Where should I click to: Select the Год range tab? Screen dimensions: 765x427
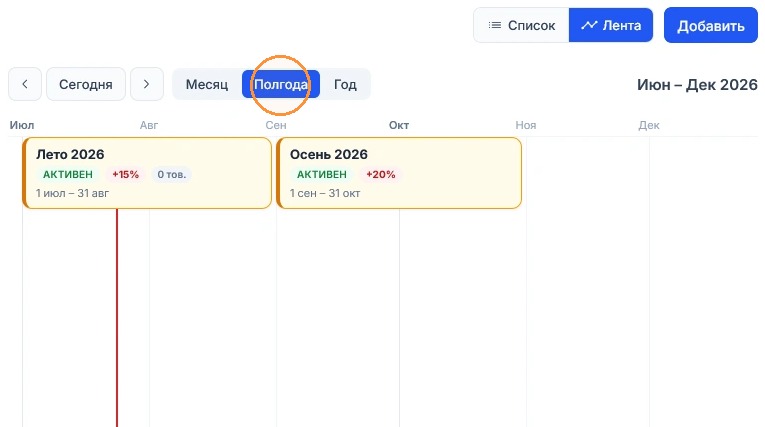345,84
